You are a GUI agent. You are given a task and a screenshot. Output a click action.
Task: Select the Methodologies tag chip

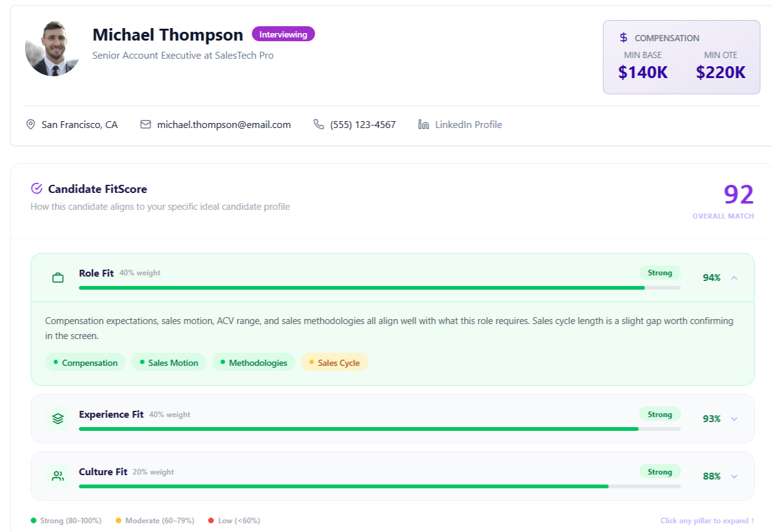pyautogui.click(x=254, y=362)
